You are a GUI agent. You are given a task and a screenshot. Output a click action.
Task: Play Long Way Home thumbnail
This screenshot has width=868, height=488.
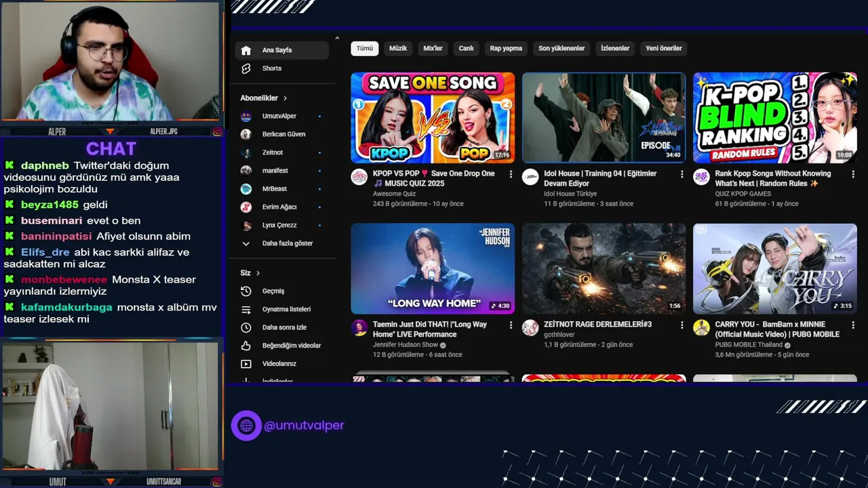point(433,269)
